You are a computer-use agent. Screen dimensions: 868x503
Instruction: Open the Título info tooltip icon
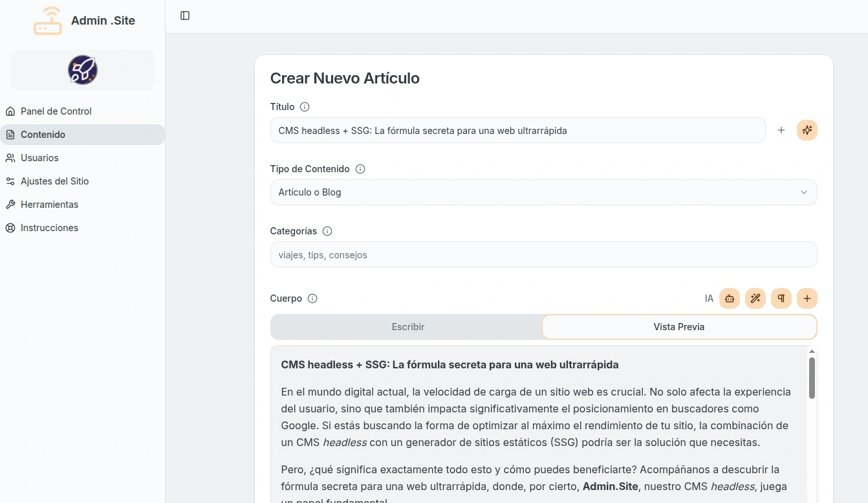(304, 107)
